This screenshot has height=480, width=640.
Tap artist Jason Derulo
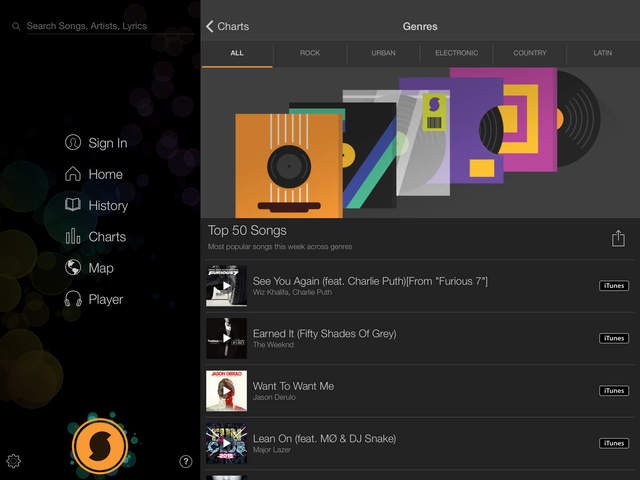coord(274,397)
